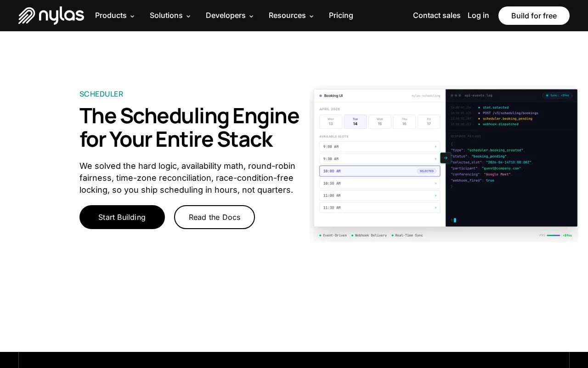Click the POST /v3/scheduling/bookings log line

[x=510, y=113]
